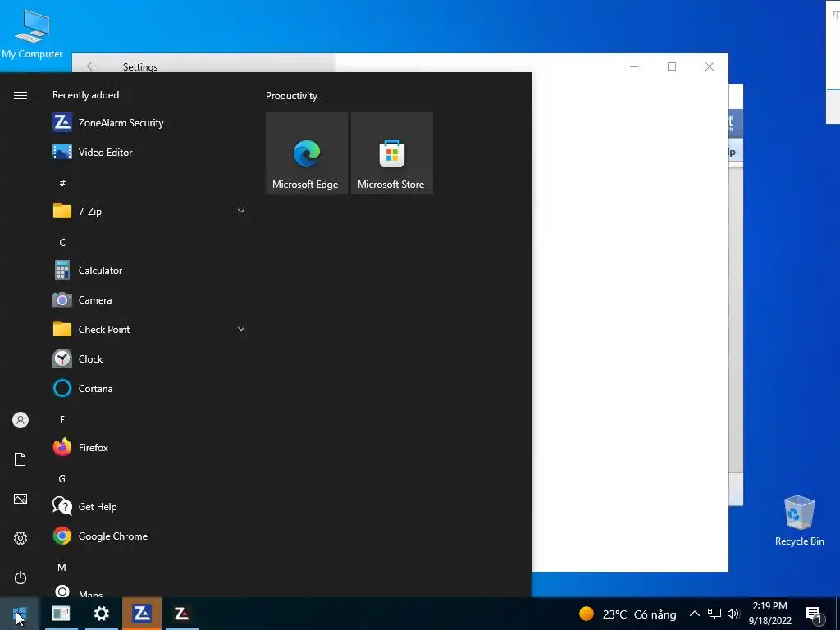
Task: Open ZoneAlarm Security from recently added
Action: (x=149, y=123)
